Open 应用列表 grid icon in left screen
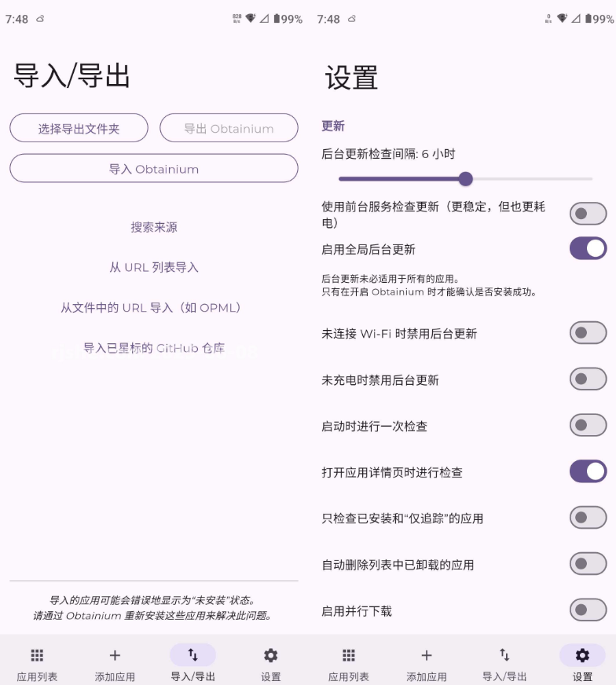The image size is (616, 685). [37, 655]
